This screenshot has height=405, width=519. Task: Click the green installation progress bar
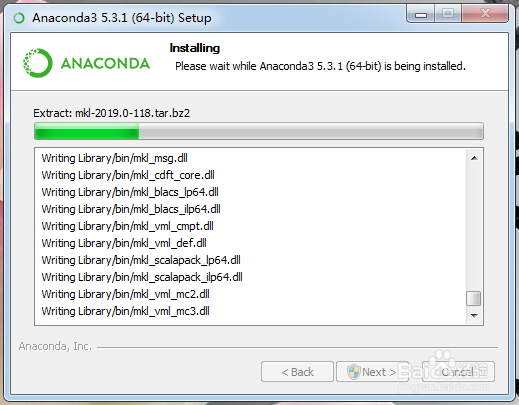point(259,131)
